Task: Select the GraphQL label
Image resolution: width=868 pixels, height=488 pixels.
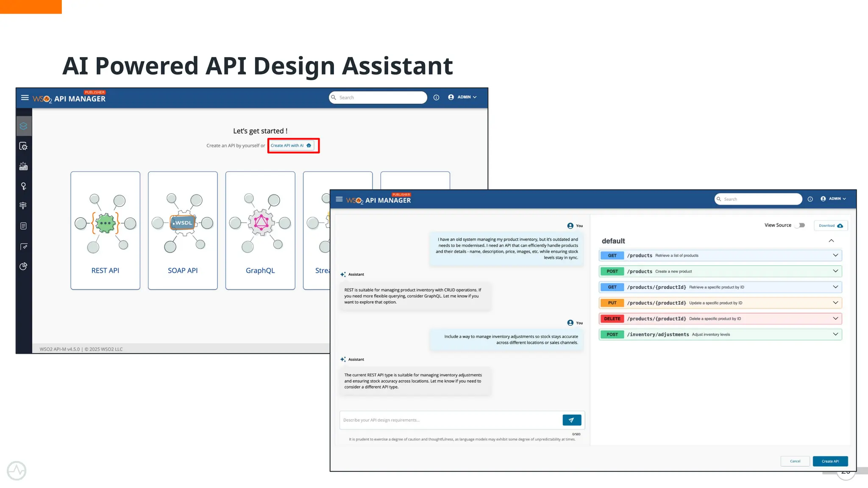Action: (260, 271)
